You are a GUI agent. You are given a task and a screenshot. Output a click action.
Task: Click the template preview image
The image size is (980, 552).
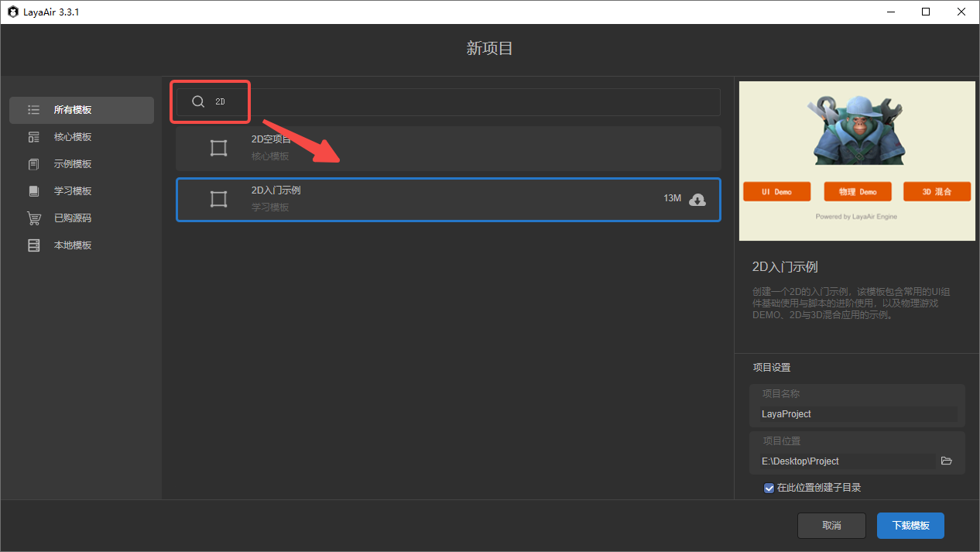(857, 161)
